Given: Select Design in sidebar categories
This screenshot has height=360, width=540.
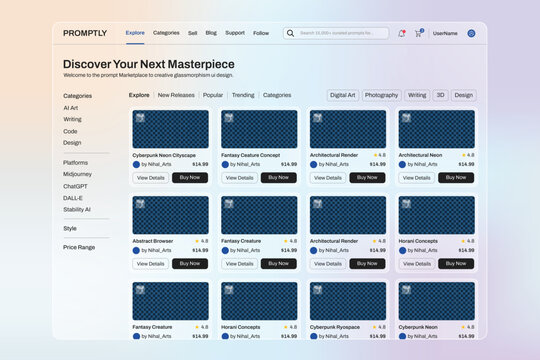Looking at the screenshot, I should point(72,143).
